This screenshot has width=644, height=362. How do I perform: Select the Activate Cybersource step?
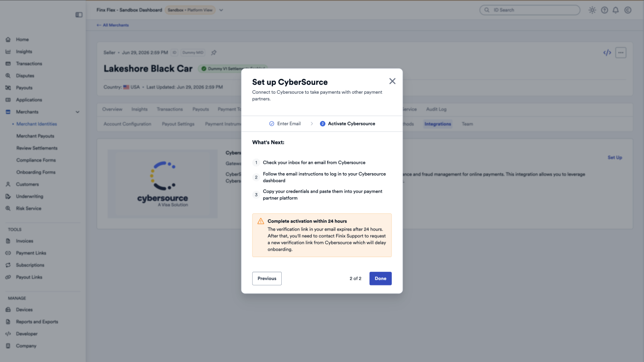pyautogui.click(x=348, y=124)
